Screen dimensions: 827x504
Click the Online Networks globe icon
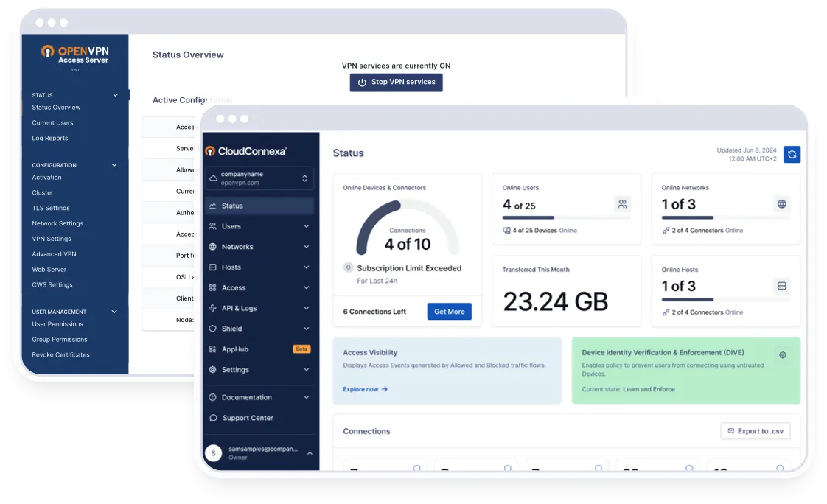pos(781,204)
